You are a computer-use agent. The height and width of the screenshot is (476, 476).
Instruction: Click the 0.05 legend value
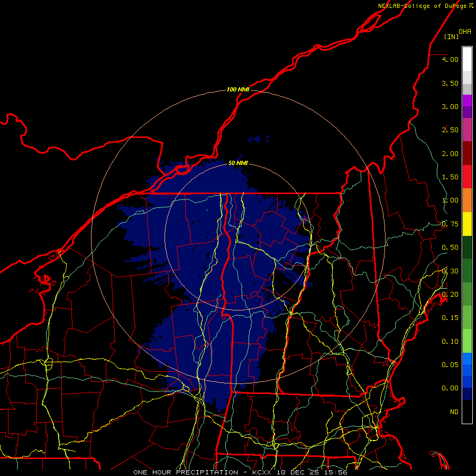click(x=450, y=364)
